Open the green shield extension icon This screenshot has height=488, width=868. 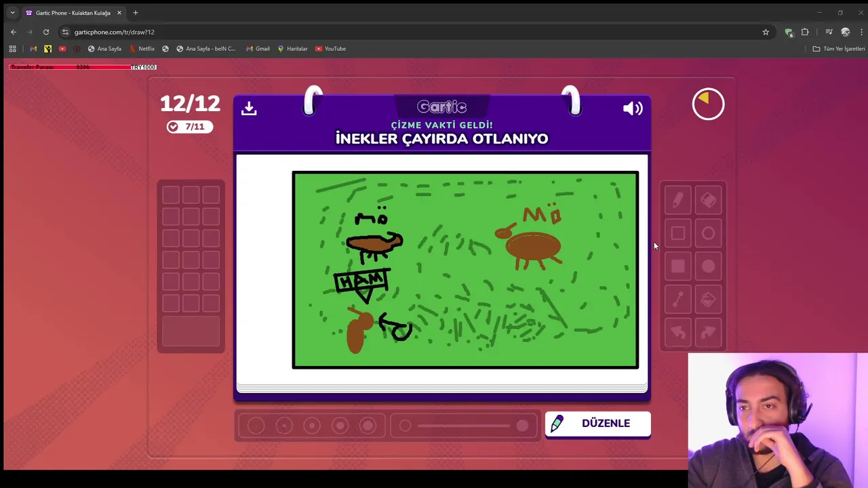click(789, 32)
